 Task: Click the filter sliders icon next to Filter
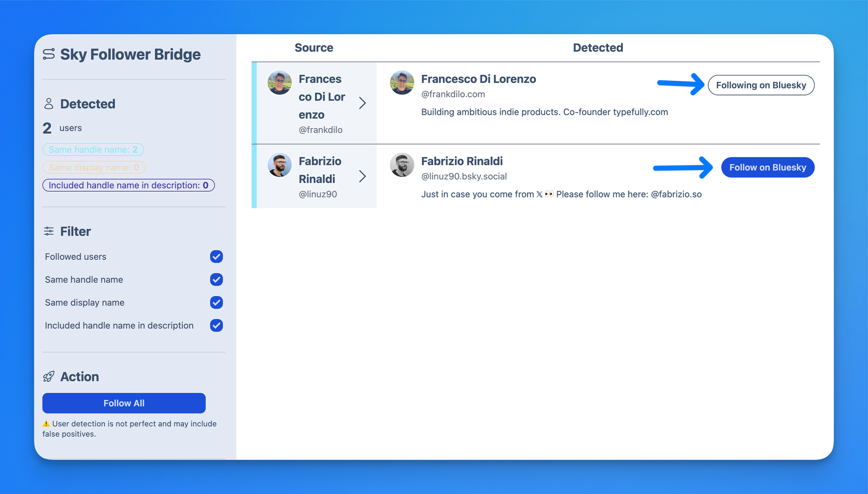[x=49, y=231]
